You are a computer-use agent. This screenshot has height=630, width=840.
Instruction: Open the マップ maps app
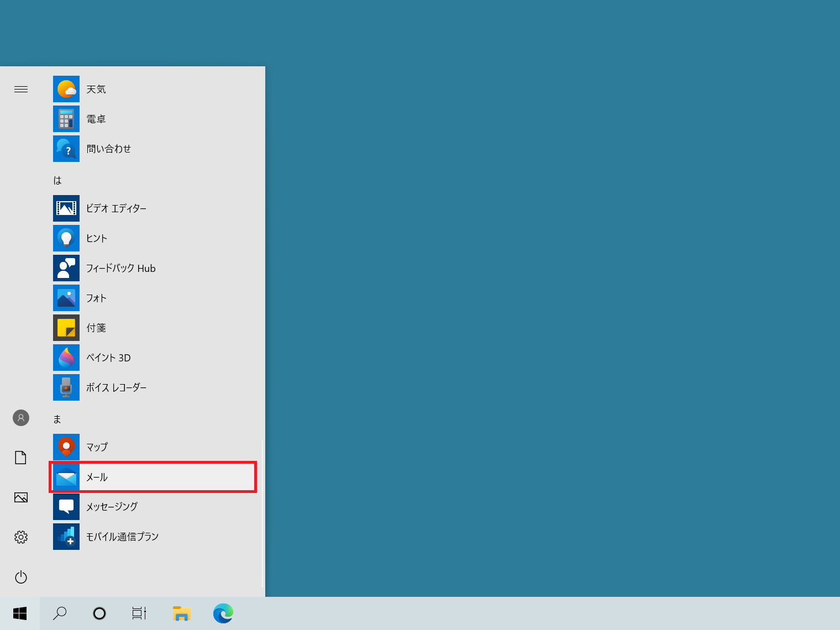coord(96,447)
